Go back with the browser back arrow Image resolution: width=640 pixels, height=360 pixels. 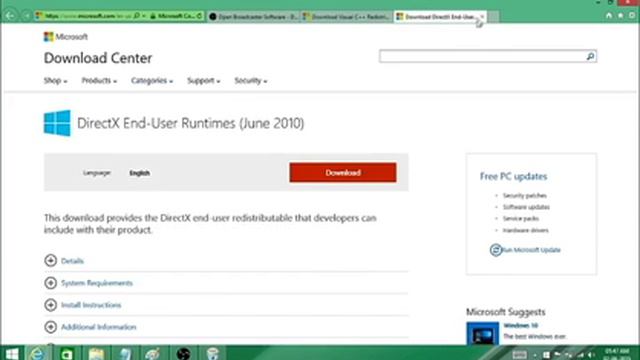pyautogui.click(x=10, y=16)
